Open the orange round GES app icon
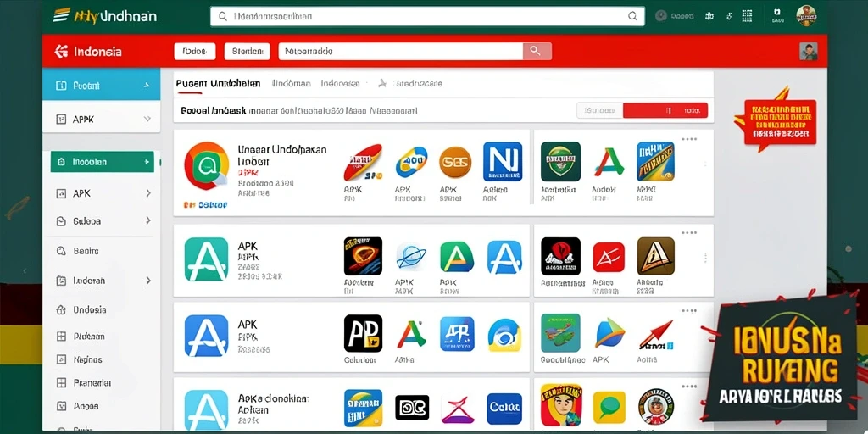Viewport: 868px width, 434px height. tap(455, 162)
